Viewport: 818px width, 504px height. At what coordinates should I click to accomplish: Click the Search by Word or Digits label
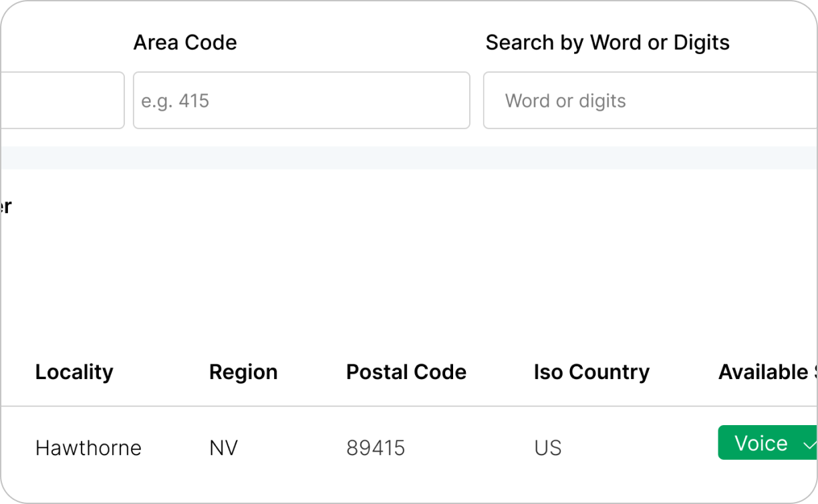(607, 42)
